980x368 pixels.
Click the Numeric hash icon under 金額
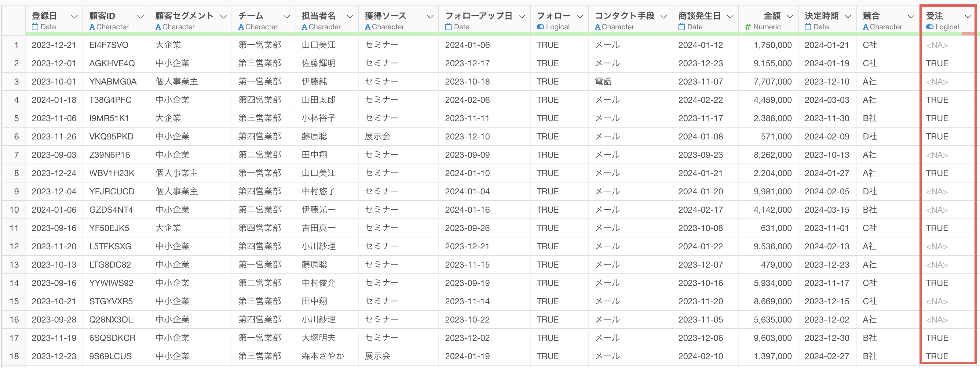pyautogui.click(x=748, y=27)
